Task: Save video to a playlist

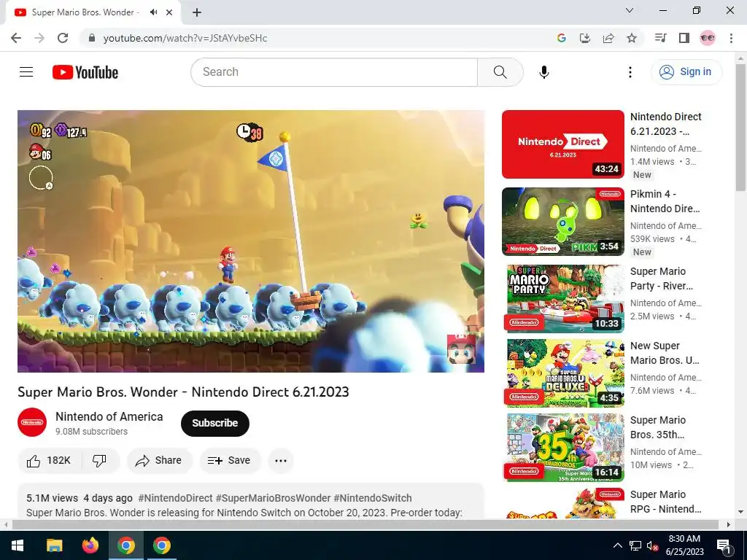Action: pyautogui.click(x=229, y=461)
